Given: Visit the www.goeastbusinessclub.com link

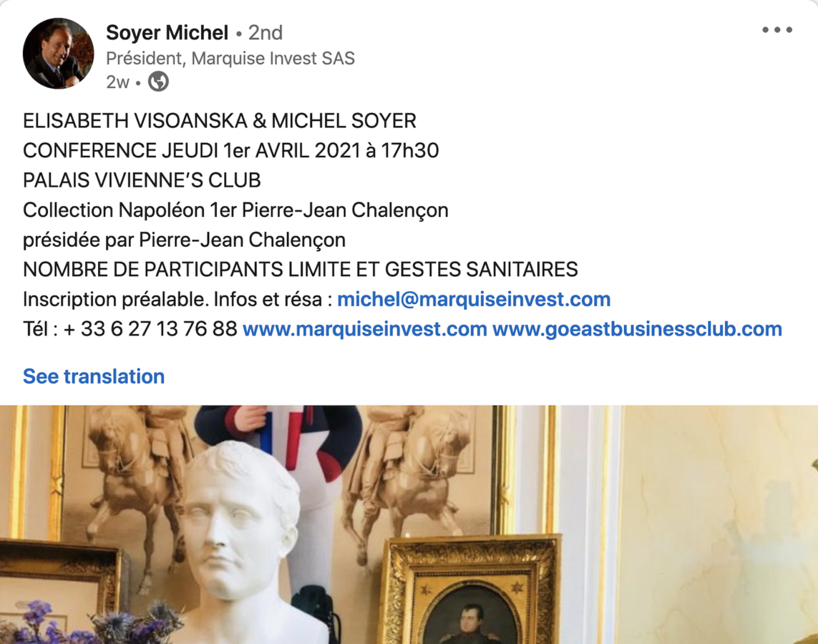Looking at the screenshot, I should pyautogui.click(x=637, y=329).
